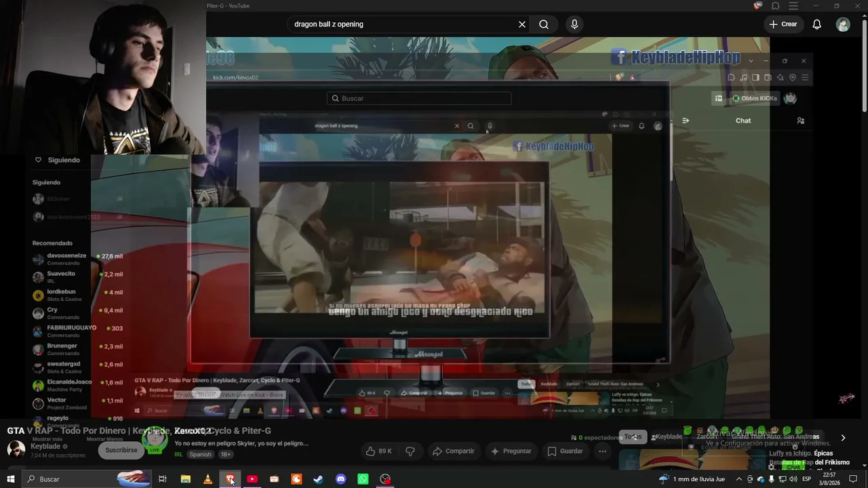868x488 pixels.
Task: Open the taskbar clock showing 22:57
Action: point(830,479)
